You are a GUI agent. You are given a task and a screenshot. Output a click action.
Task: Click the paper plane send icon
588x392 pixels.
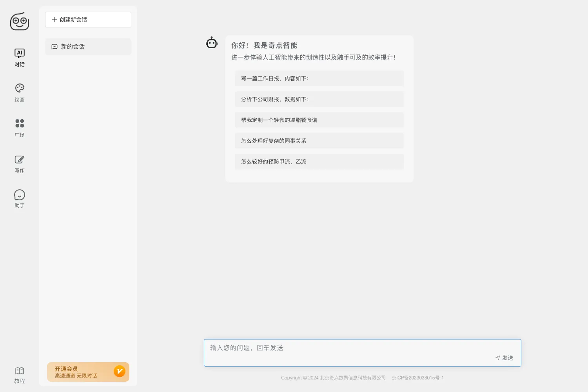(498, 358)
